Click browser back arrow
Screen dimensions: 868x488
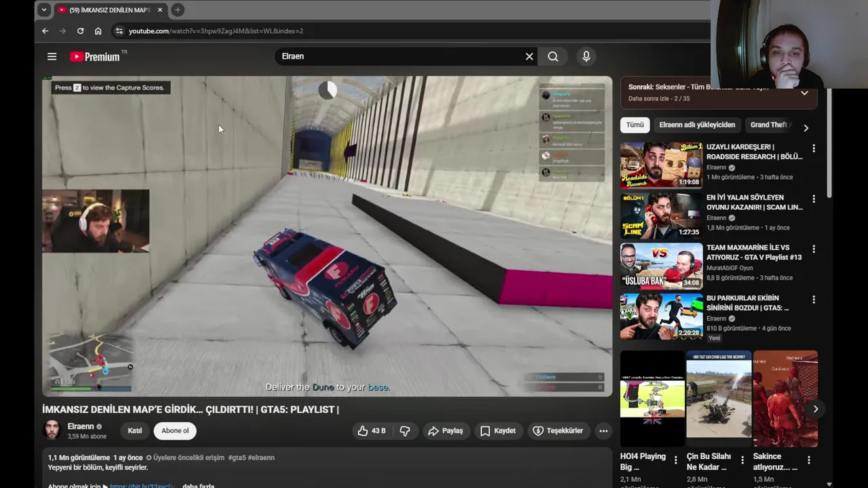(45, 31)
